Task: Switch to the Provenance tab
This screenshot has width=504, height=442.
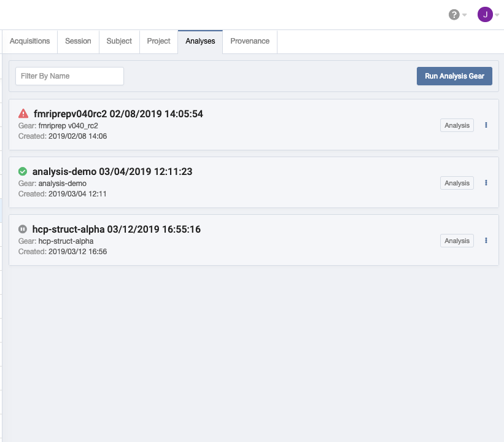Action: coord(250,42)
